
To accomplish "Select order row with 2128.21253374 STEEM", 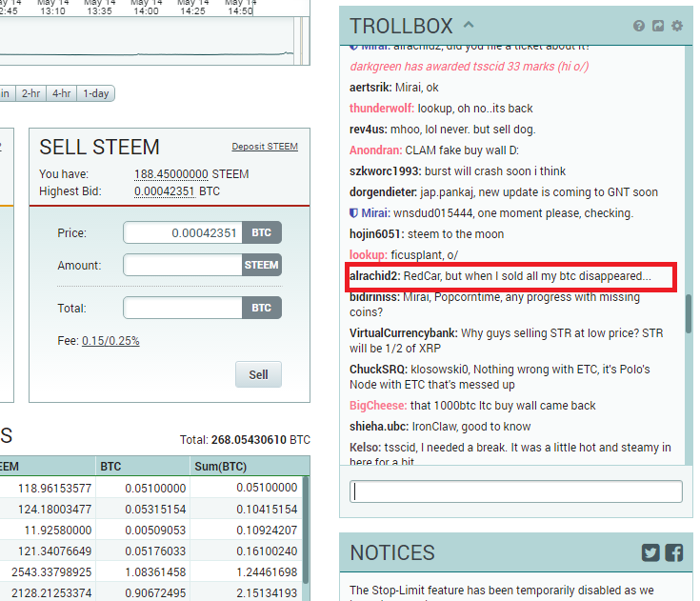I will [150, 592].
